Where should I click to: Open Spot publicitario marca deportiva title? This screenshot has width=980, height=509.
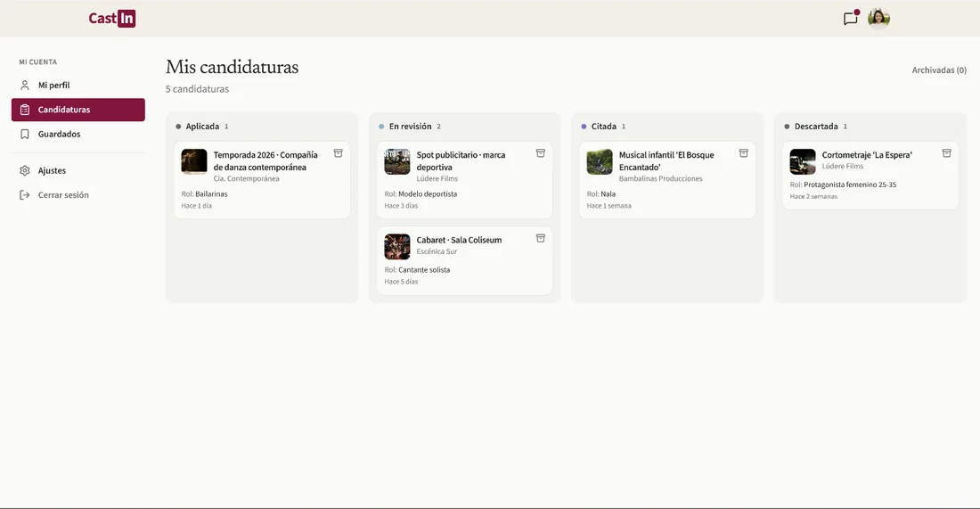tap(461, 160)
